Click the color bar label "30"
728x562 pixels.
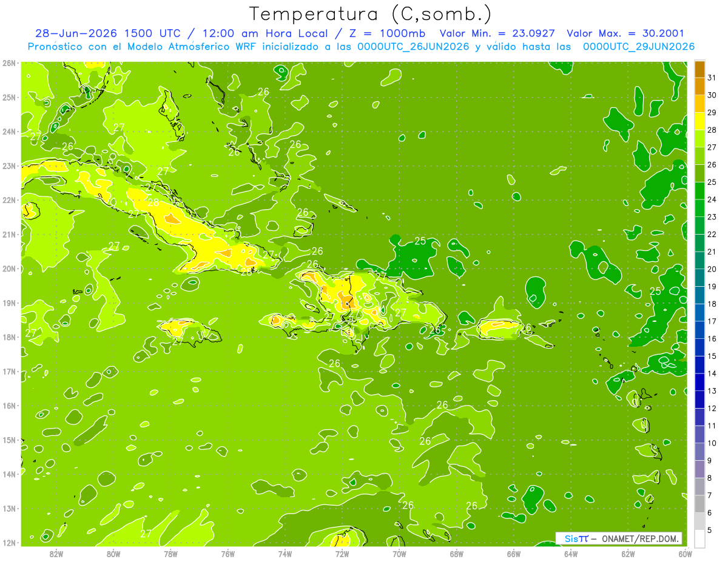coord(712,95)
